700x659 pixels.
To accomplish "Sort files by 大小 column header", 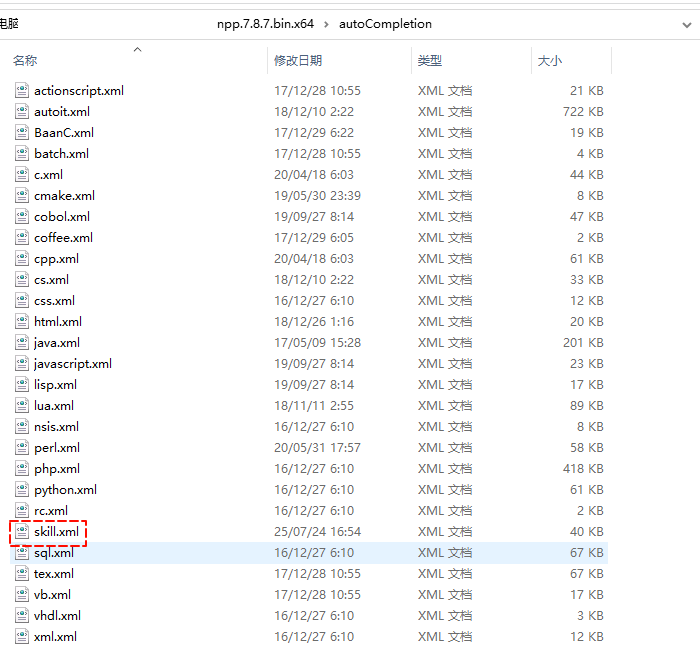I will 549,61.
